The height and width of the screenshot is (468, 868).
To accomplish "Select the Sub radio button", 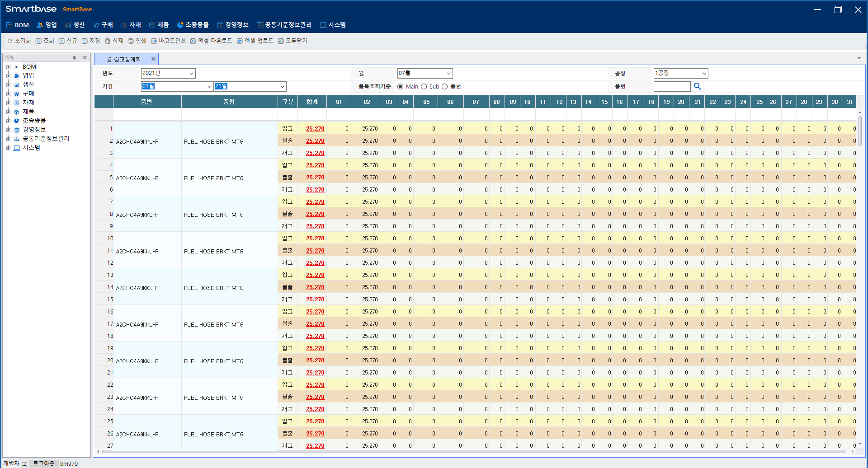I will (424, 87).
